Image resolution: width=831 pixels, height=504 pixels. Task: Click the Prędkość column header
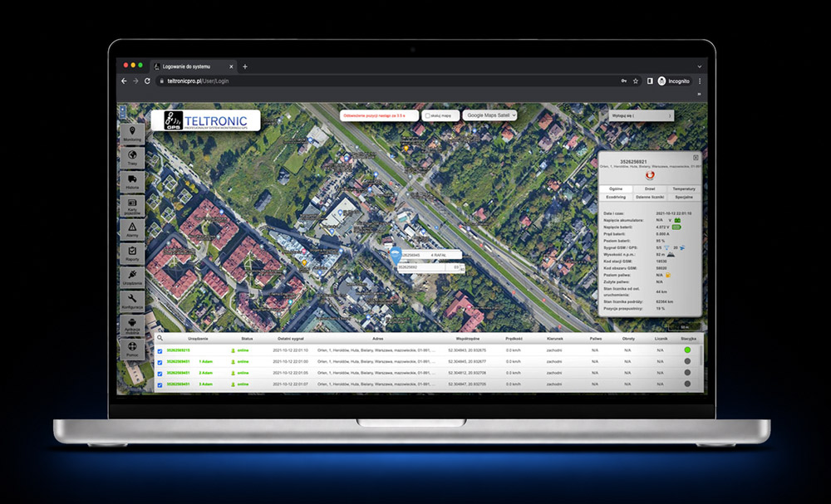click(514, 338)
